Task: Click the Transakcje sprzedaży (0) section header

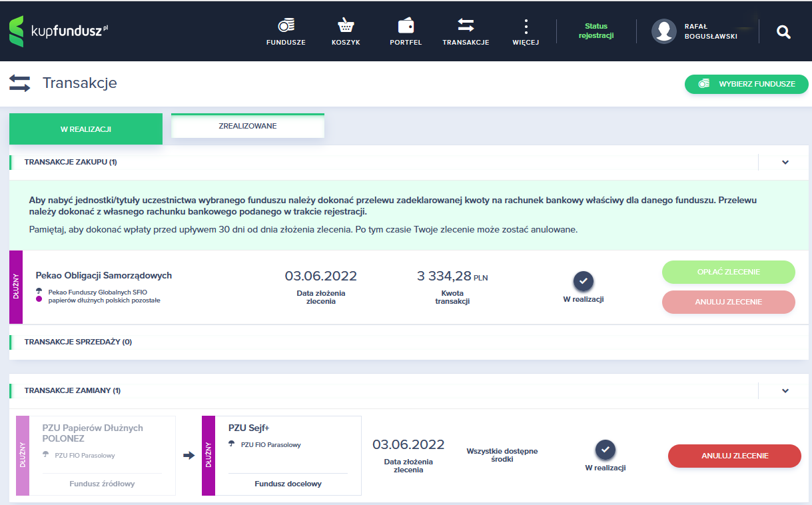Action: [x=79, y=342]
